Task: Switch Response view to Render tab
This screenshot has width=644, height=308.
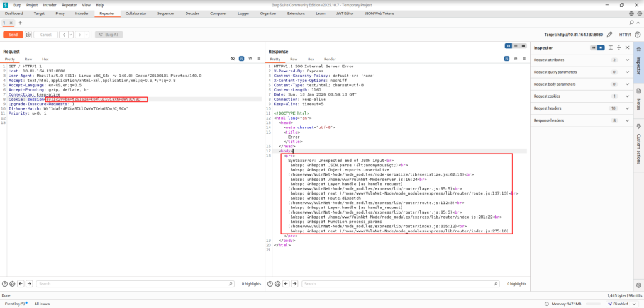Action: (x=330, y=59)
